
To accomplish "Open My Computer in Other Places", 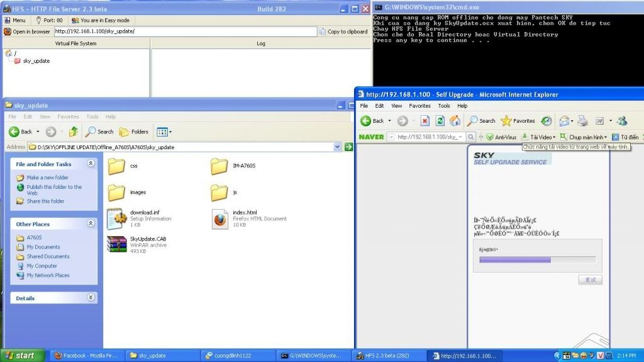I will (42, 266).
